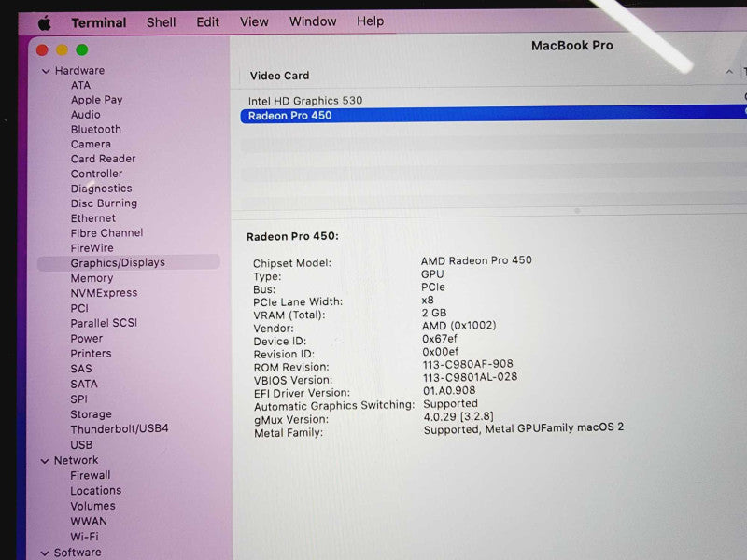747x560 pixels.
Task: Open the Apple menu
Action: point(44,22)
